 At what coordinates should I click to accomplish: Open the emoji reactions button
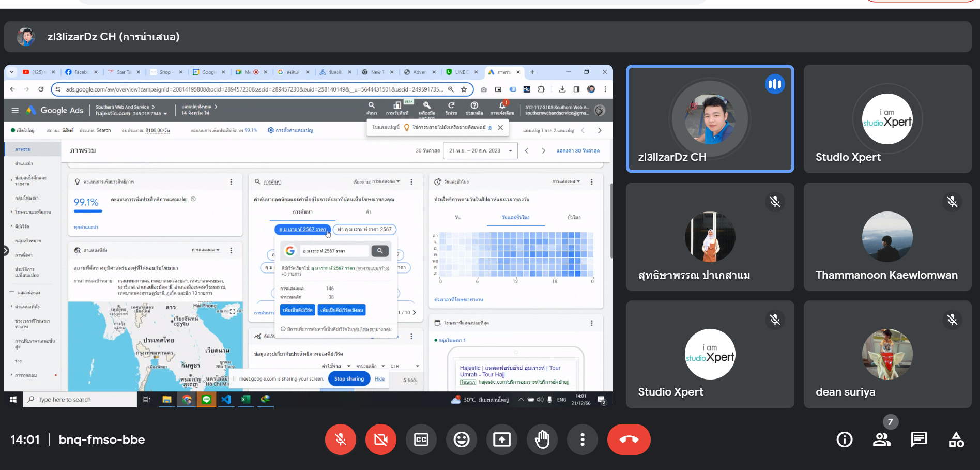click(462, 439)
